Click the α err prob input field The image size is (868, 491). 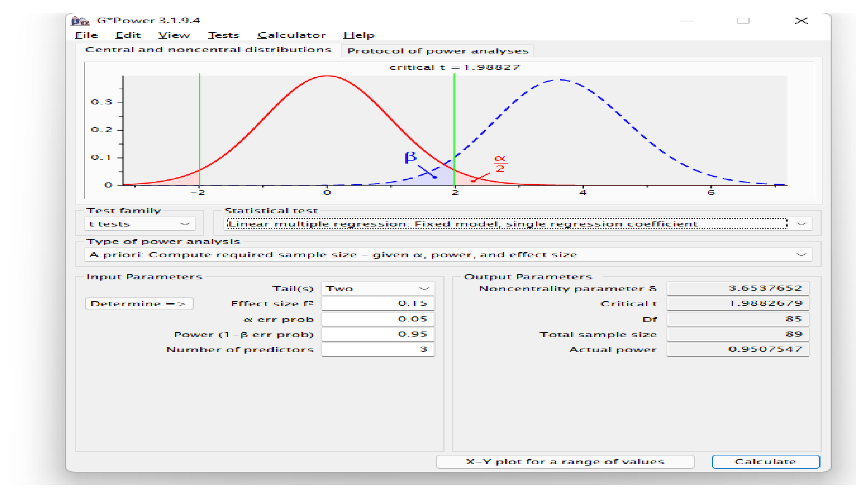pos(377,319)
